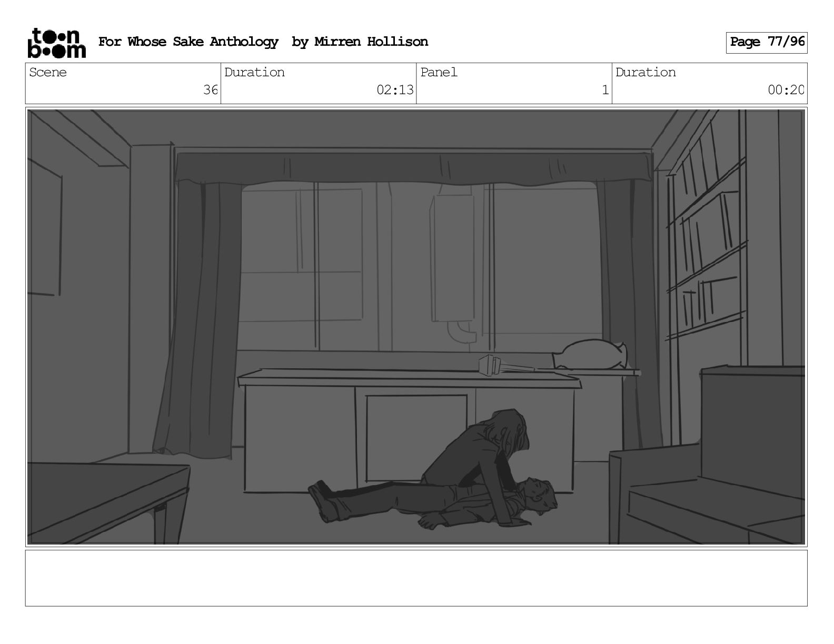Select the scene number "36"
Image resolution: width=834 pixels, height=644 pixels.
[x=211, y=90]
